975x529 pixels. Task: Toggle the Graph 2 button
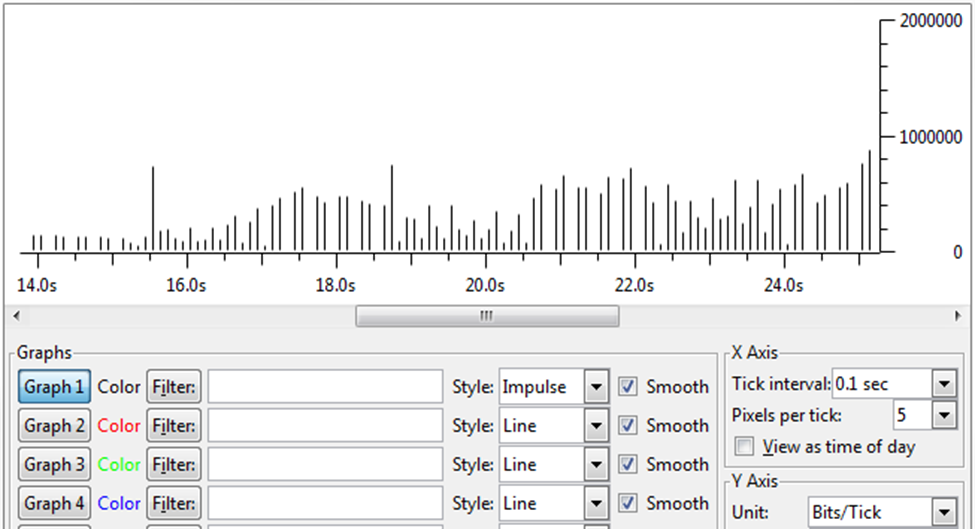54,425
